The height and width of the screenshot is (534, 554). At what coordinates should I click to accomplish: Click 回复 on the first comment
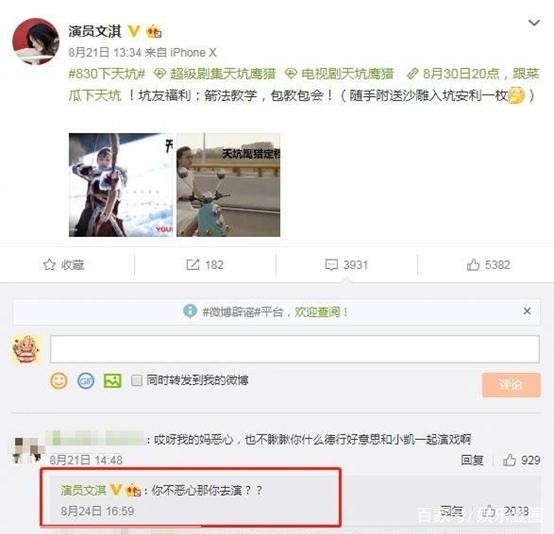(x=472, y=460)
